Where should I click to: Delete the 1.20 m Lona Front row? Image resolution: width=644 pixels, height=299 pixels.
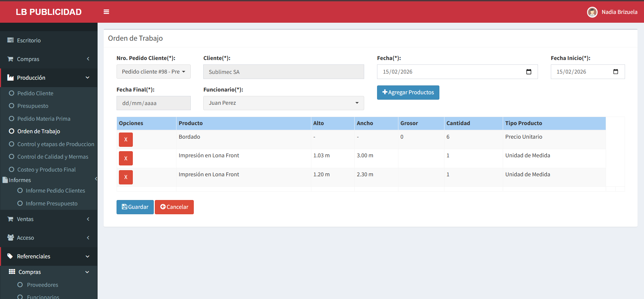(x=126, y=177)
